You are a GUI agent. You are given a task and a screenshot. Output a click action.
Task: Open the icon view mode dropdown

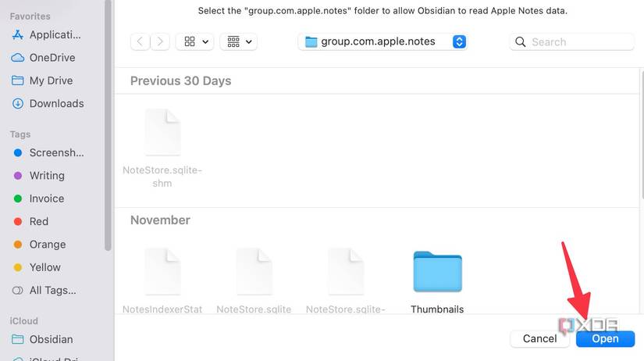(x=194, y=41)
